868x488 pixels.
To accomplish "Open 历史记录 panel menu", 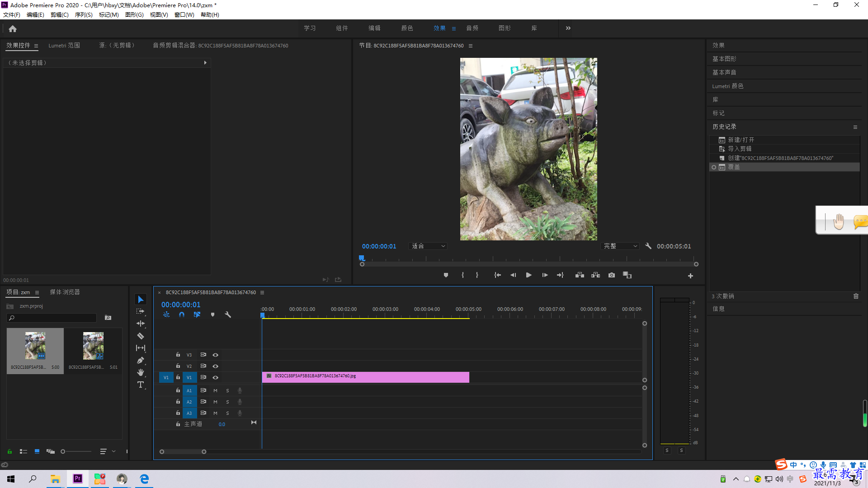I will tap(855, 127).
